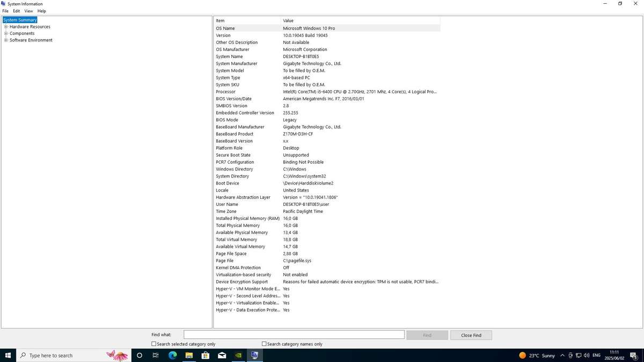The height and width of the screenshot is (362, 644).
Task: Click the Cortana circle icon
Action: pyautogui.click(x=139, y=355)
